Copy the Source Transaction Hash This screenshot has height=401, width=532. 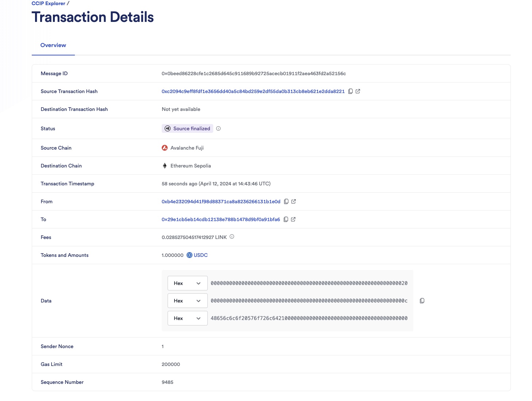351,91
